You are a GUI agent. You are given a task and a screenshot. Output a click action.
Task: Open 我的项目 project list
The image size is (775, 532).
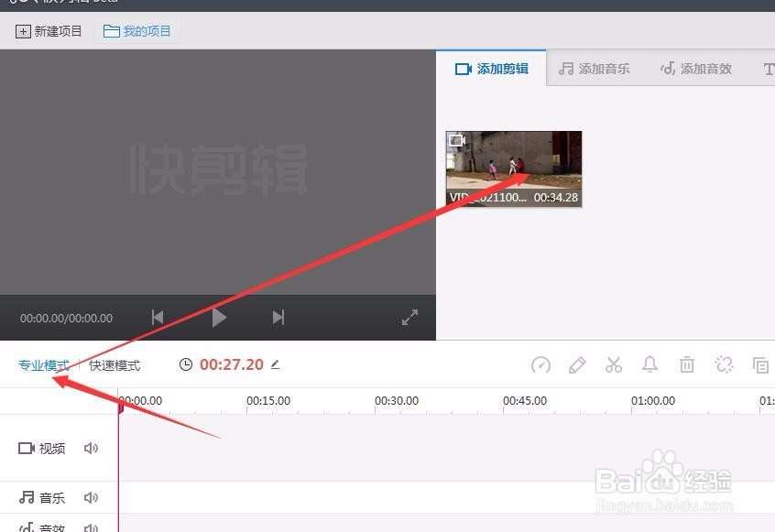tap(137, 30)
